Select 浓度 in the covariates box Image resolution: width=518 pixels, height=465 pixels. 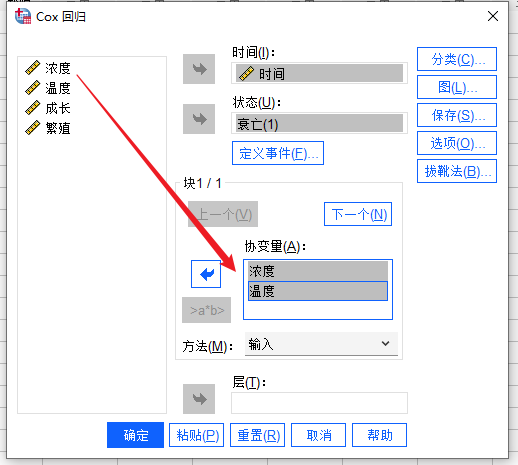pos(318,271)
